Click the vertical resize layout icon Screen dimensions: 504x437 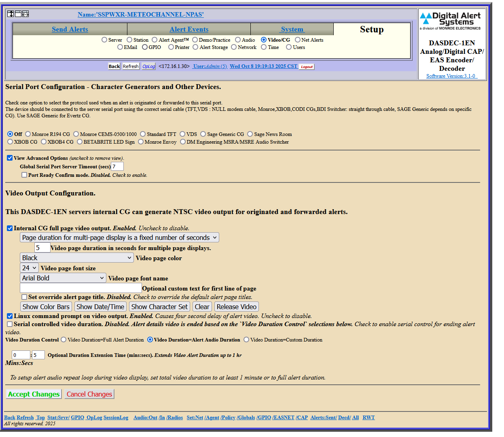tap(11, 14)
